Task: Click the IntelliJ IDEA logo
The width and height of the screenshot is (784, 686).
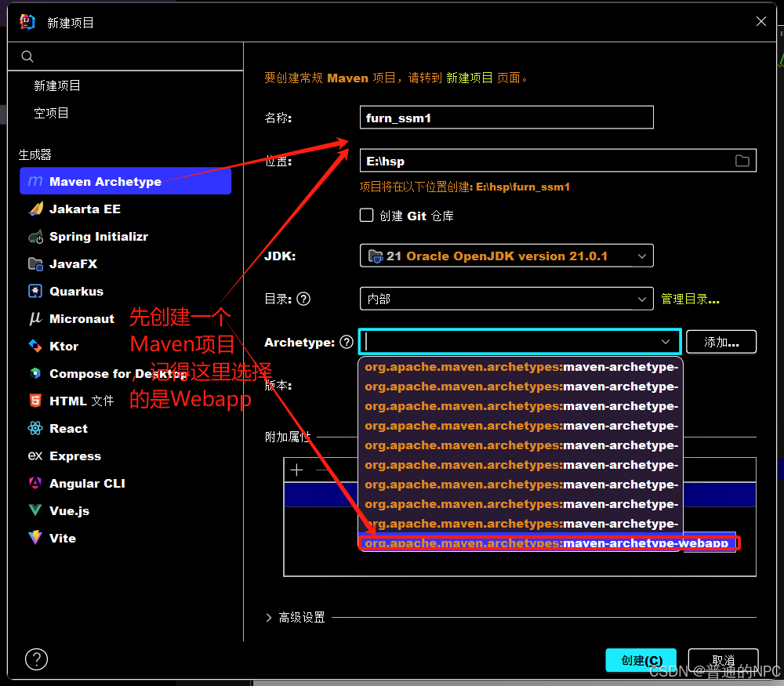Action: point(28,22)
